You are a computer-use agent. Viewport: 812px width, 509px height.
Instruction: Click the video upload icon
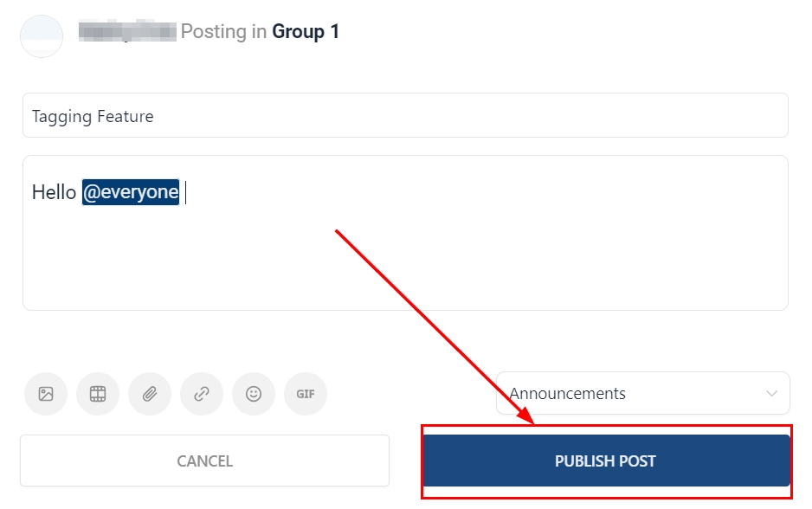pyautogui.click(x=98, y=394)
